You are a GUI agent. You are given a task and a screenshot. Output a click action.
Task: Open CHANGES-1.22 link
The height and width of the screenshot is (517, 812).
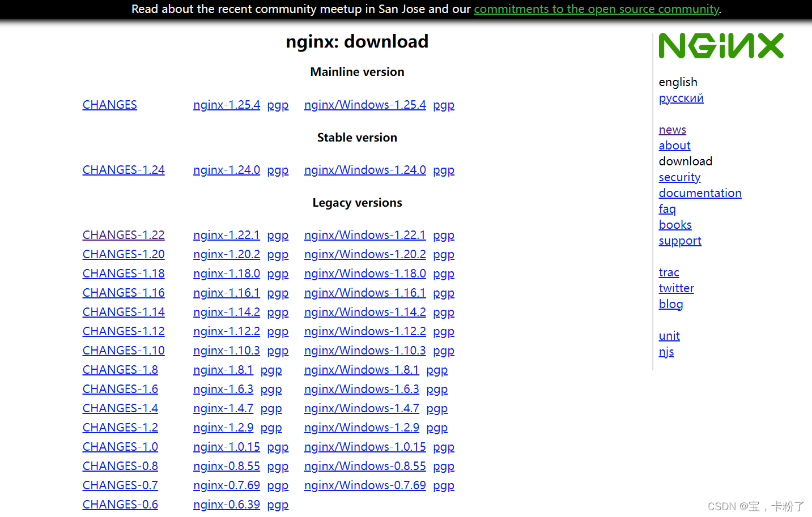coord(124,235)
